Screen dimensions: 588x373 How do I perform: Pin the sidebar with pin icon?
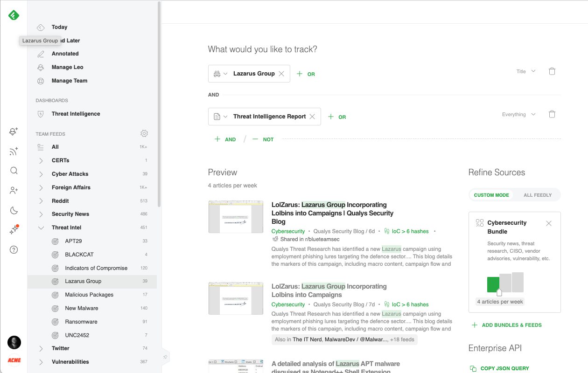click(x=165, y=357)
